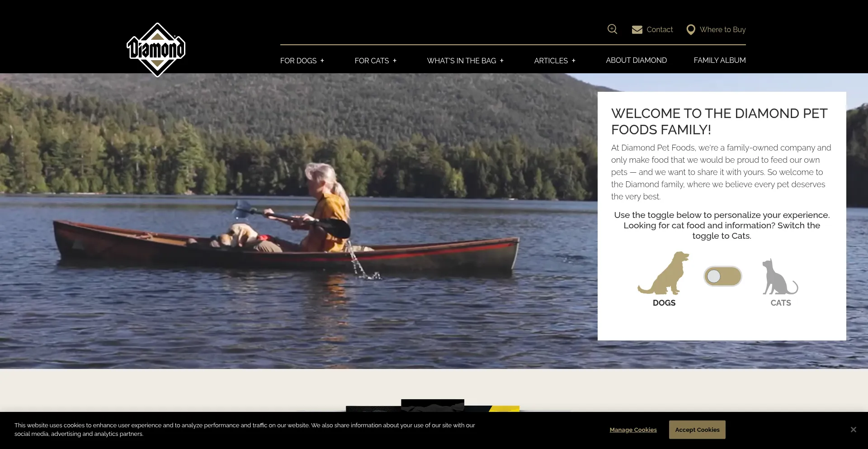Select the gray cat silhouette icon

coord(780,276)
